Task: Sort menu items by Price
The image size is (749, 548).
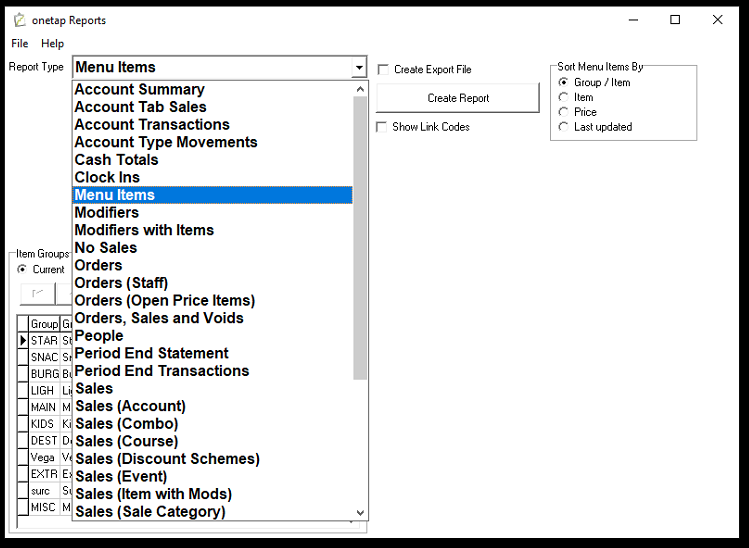Action: [564, 112]
